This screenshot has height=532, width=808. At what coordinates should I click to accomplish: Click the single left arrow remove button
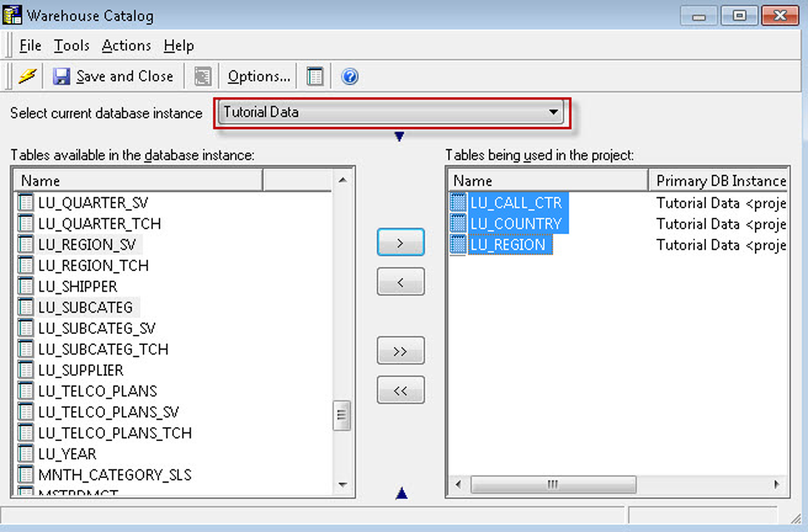click(x=401, y=282)
